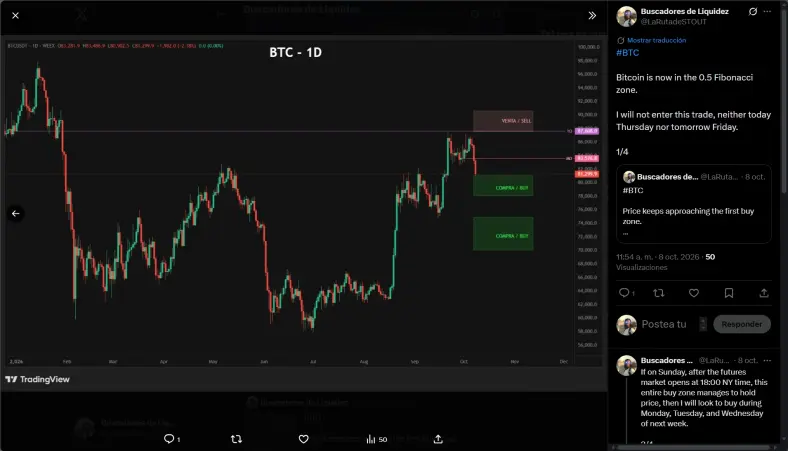This screenshot has width=788, height=451.
Task: Click the Responder button
Action: (x=742, y=324)
